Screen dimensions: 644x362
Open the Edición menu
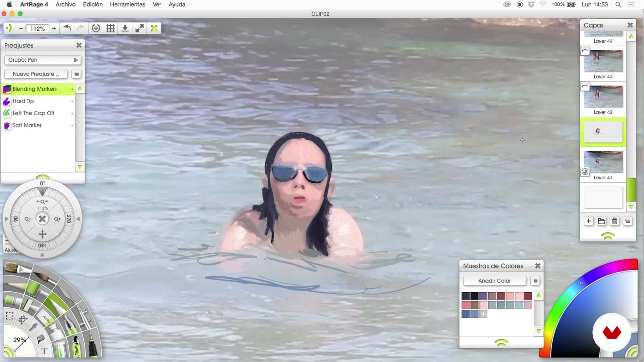pos(93,4)
